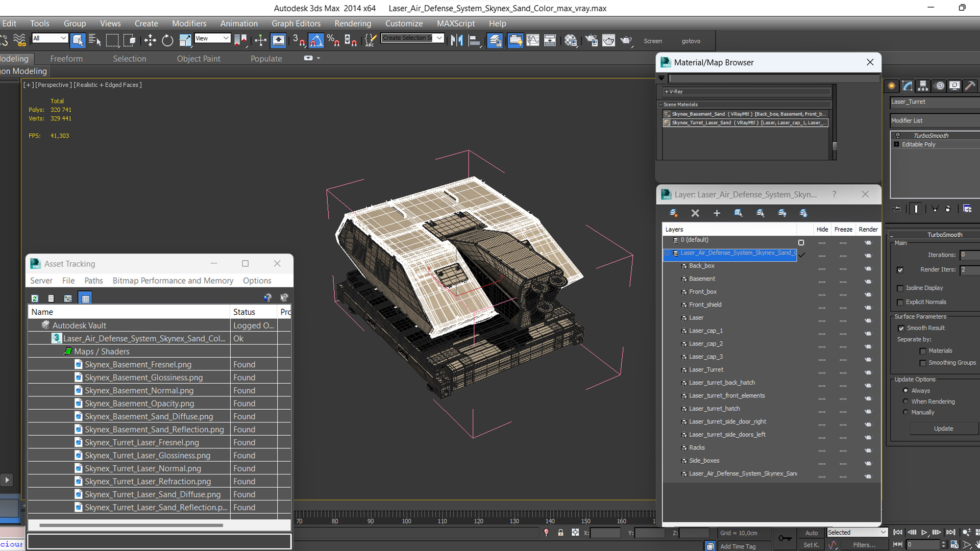Toggle the Angle Snap tool
This screenshot has width=980, height=551.
tap(316, 40)
